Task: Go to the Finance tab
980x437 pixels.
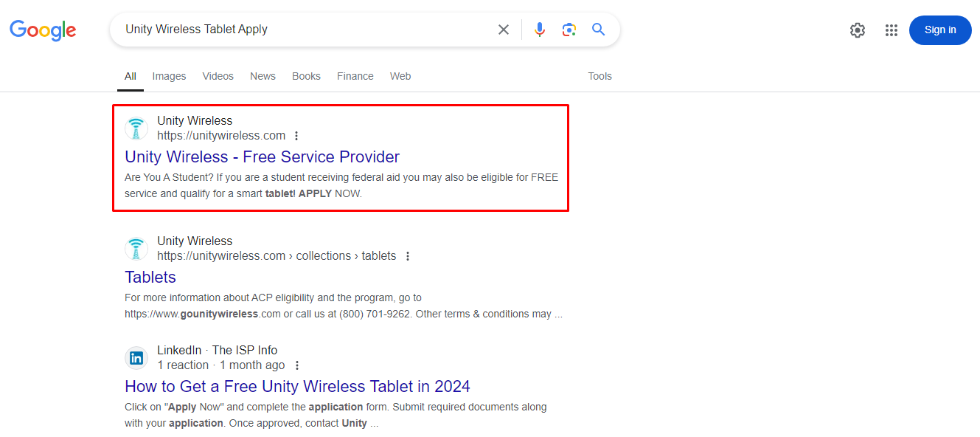Action: click(355, 76)
